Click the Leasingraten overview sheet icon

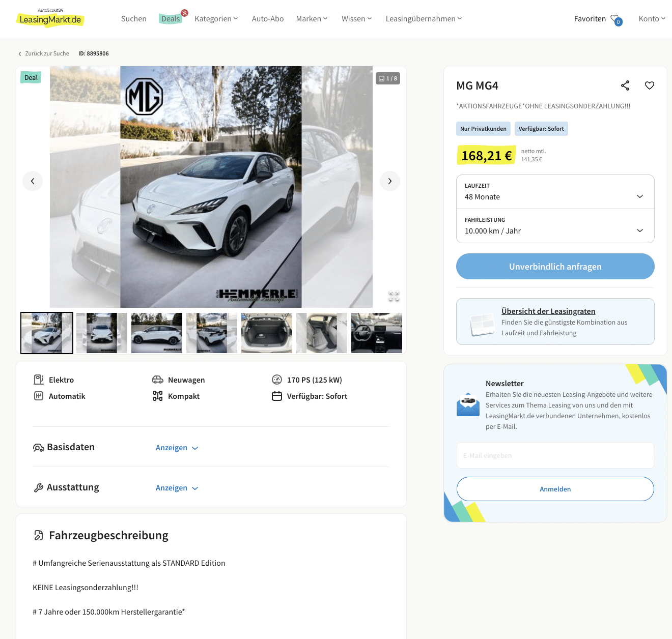[x=482, y=324]
